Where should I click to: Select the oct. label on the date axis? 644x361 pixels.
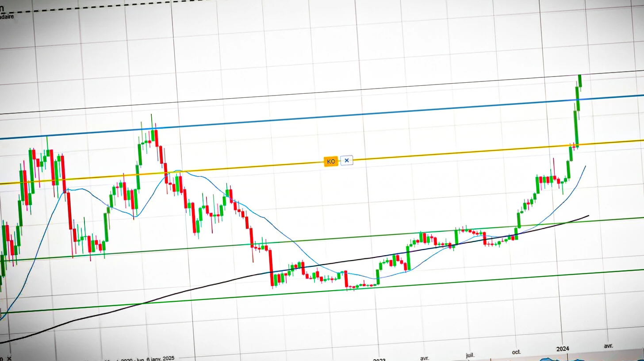pos(516,353)
